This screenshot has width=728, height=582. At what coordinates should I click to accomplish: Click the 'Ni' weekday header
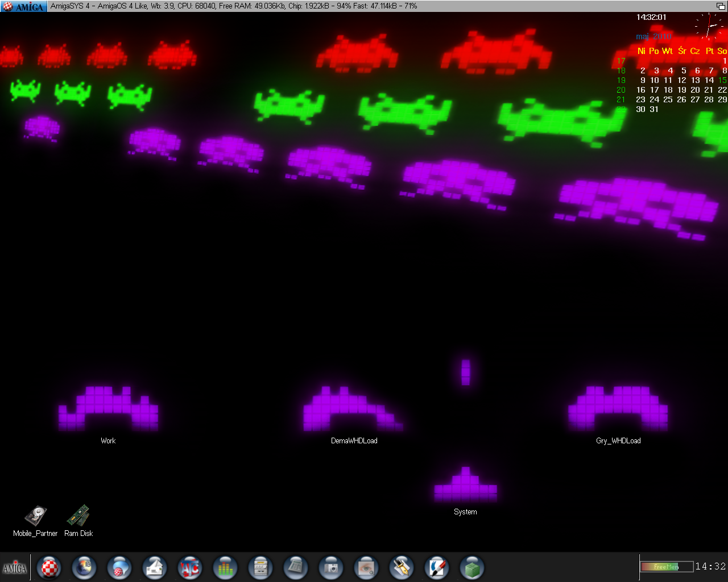tap(641, 51)
